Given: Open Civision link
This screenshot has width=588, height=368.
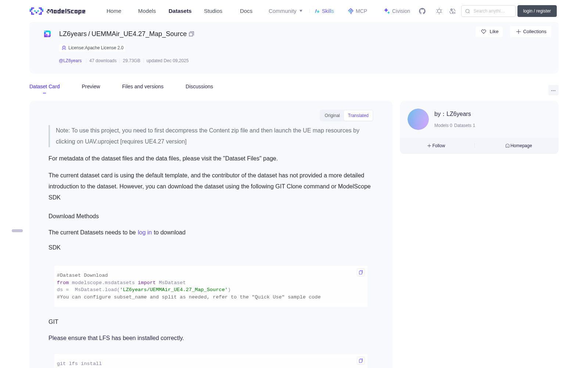Looking at the screenshot, I should coord(397,11).
